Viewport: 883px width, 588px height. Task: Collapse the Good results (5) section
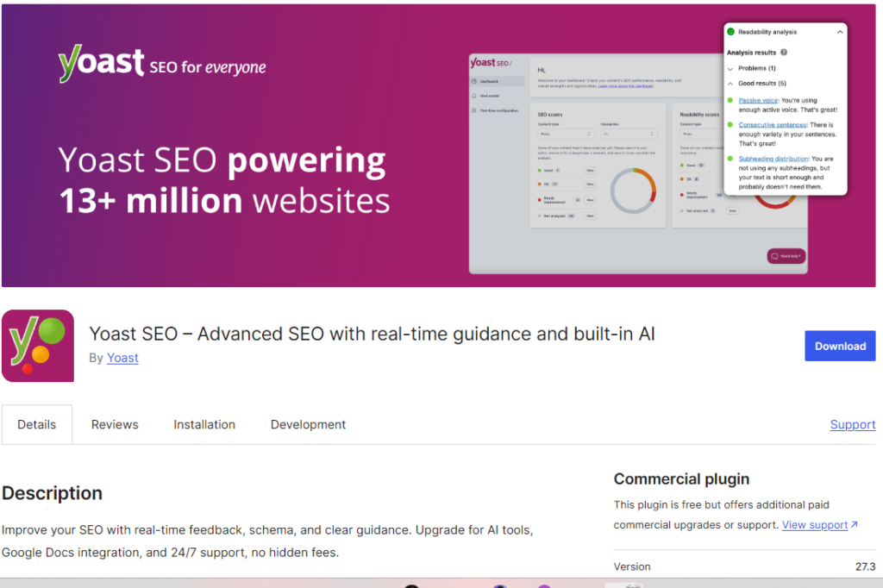tap(730, 84)
